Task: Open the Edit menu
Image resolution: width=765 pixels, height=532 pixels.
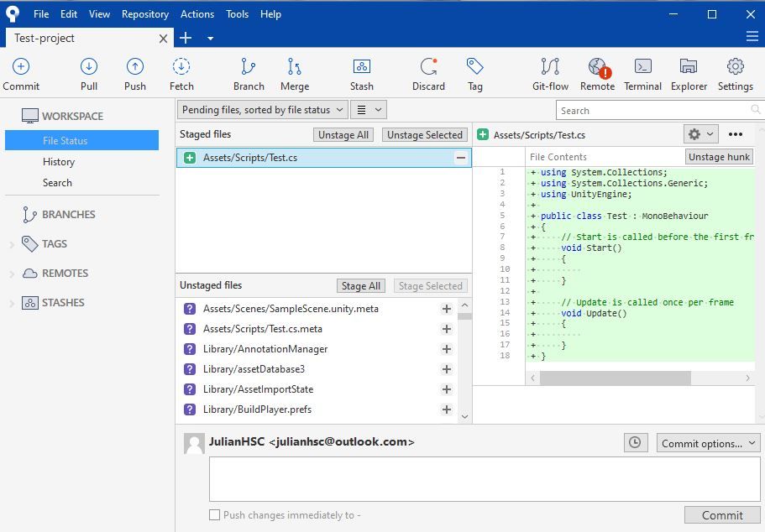Action: click(x=69, y=14)
